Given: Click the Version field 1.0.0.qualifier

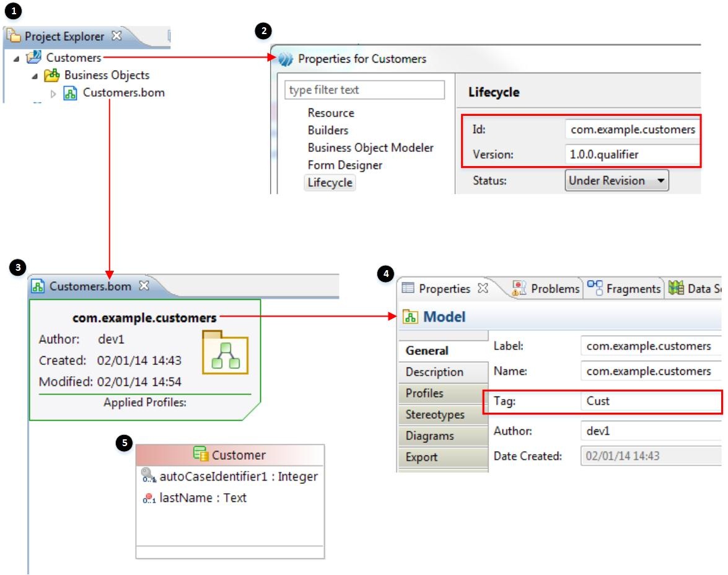Looking at the screenshot, I should tap(633, 154).
